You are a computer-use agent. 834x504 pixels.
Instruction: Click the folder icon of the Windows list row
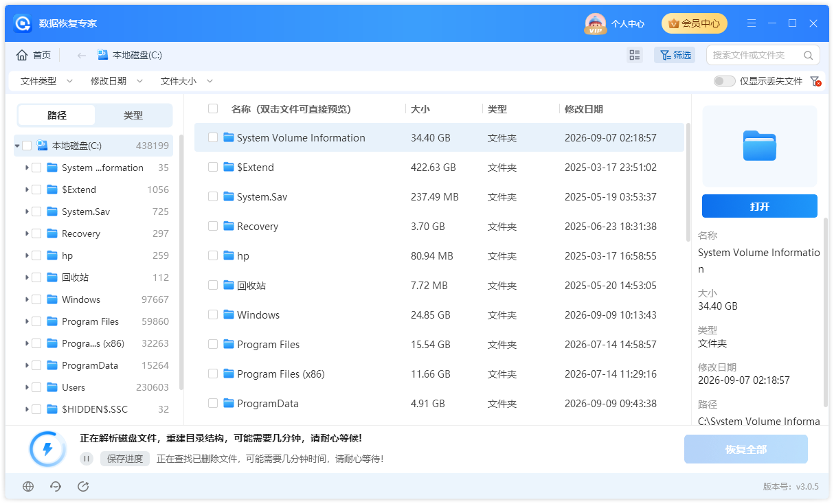point(229,314)
